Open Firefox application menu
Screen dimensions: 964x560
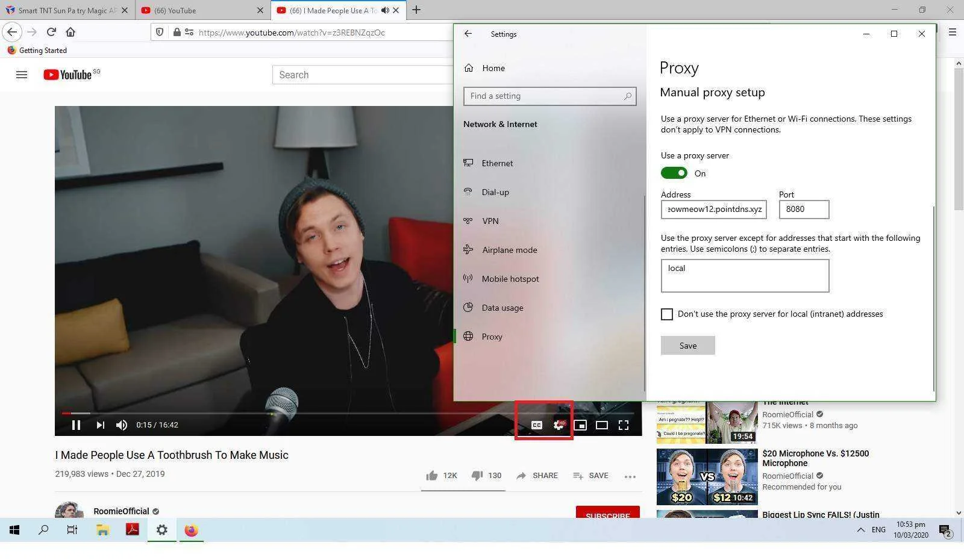point(953,33)
